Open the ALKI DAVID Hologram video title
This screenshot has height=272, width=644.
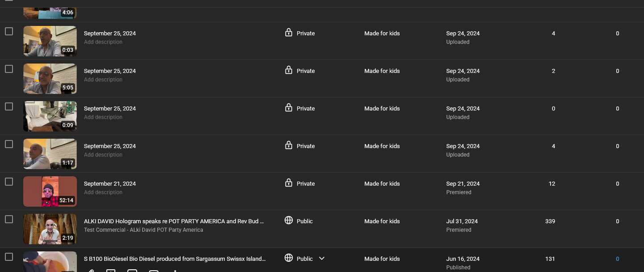(173, 221)
